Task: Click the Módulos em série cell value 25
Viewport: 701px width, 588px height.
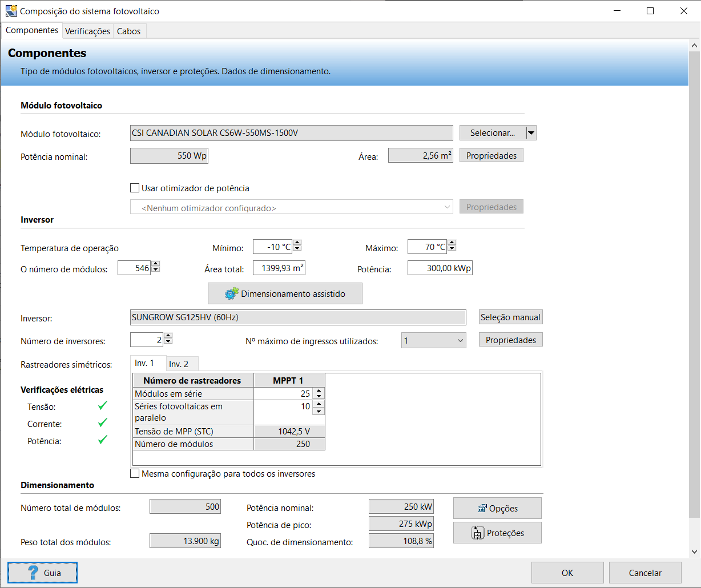Action: (x=284, y=394)
